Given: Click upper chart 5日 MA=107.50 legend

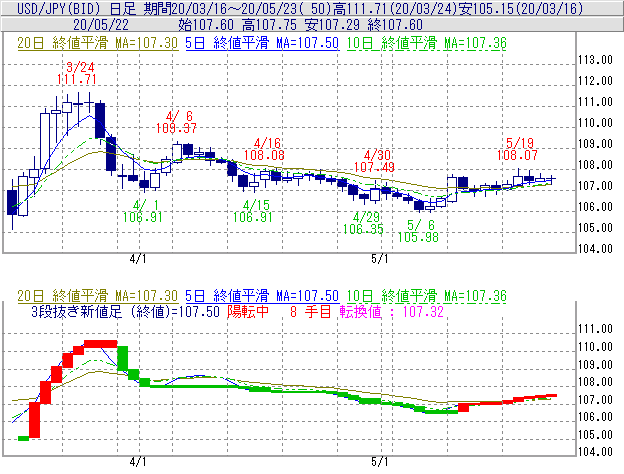Looking at the screenshot, I should pyautogui.click(x=262, y=43).
